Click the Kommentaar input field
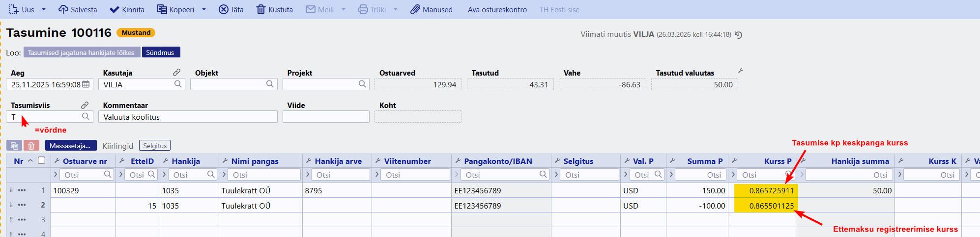 (188, 117)
